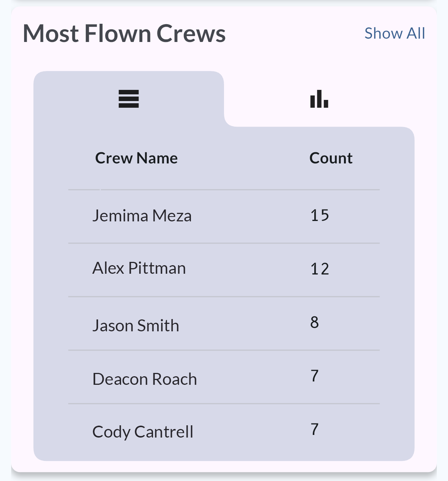Click the word Meza in first row

[x=172, y=216]
